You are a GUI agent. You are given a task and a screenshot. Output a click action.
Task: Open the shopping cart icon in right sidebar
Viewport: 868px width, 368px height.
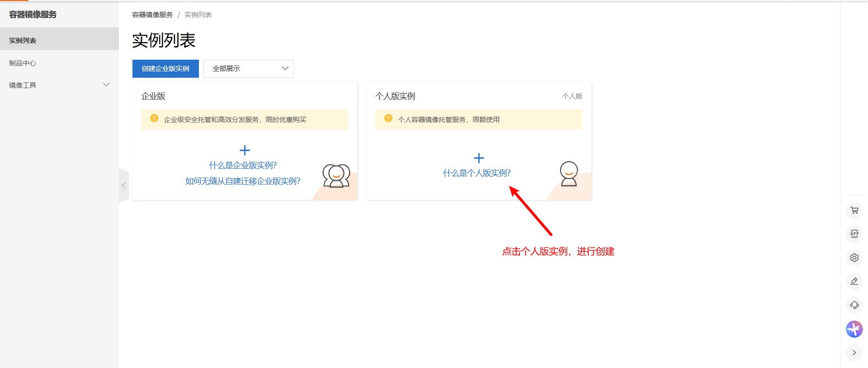coord(854,210)
